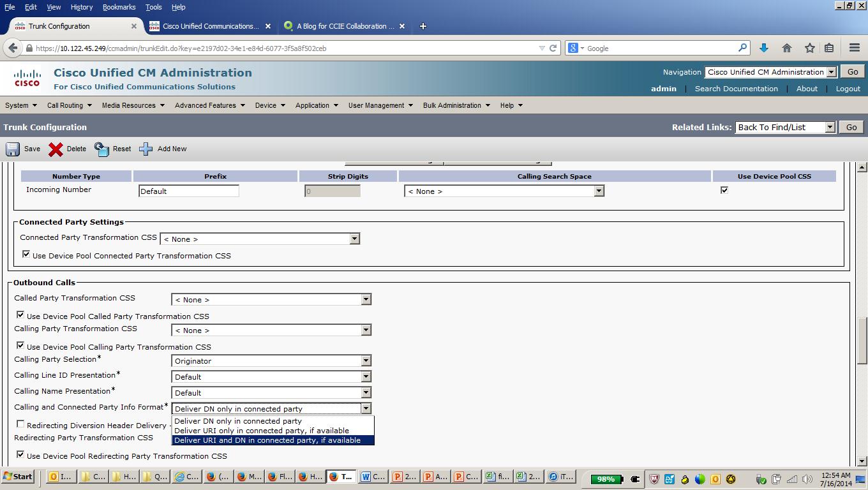Viewport: 868px width, 490px height.
Task: Click the Windows Start button
Action: pos(17,477)
